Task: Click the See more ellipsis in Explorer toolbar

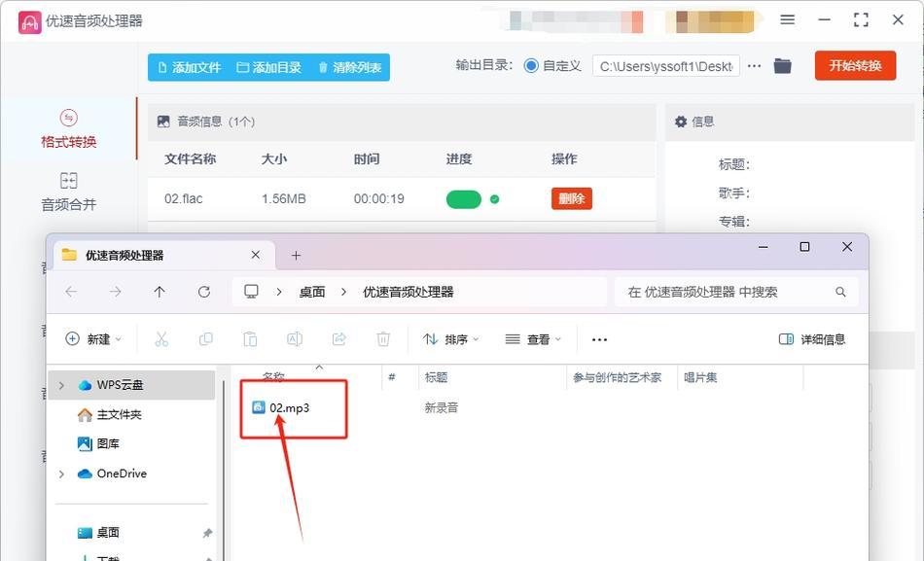Action: (599, 339)
